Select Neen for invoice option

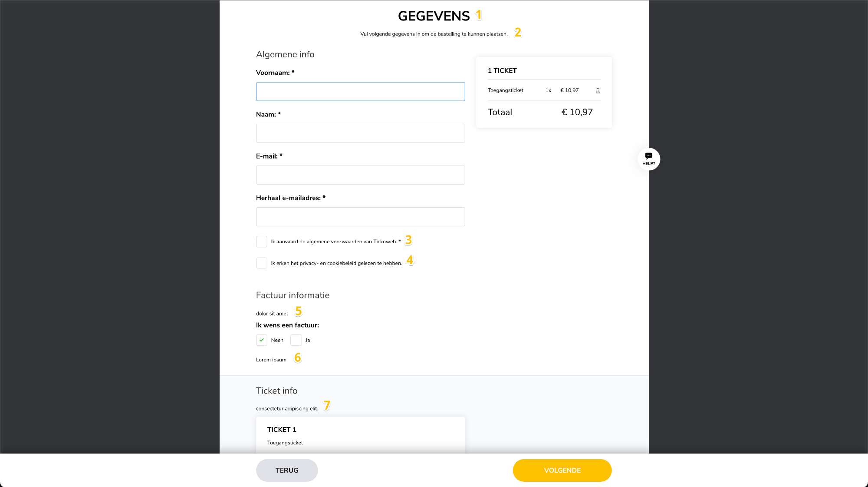tap(262, 340)
